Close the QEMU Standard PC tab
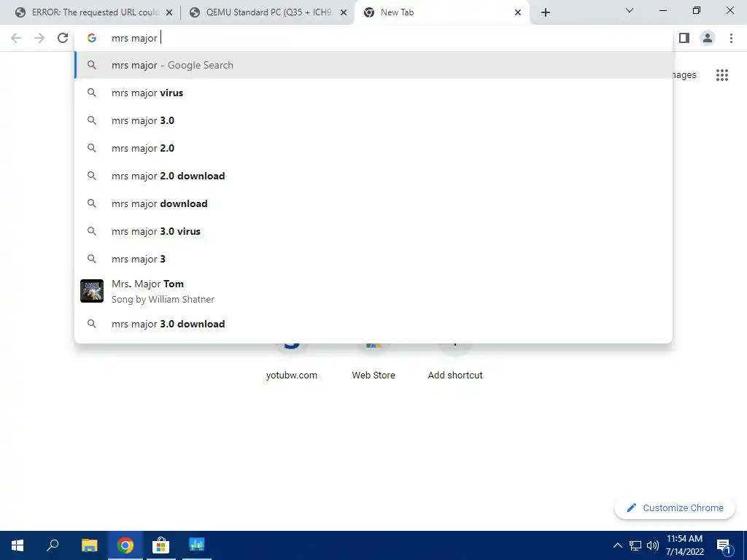The image size is (747, 560). 344,12
